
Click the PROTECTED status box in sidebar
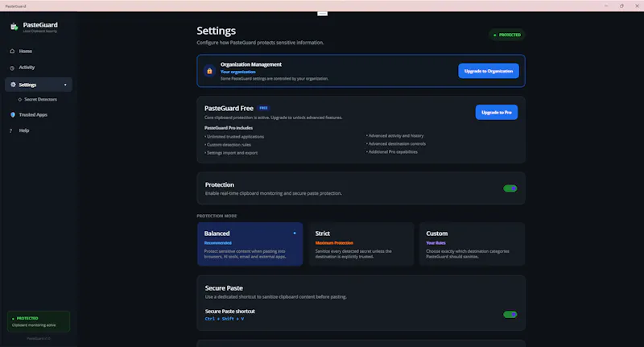tap(38, 321)
